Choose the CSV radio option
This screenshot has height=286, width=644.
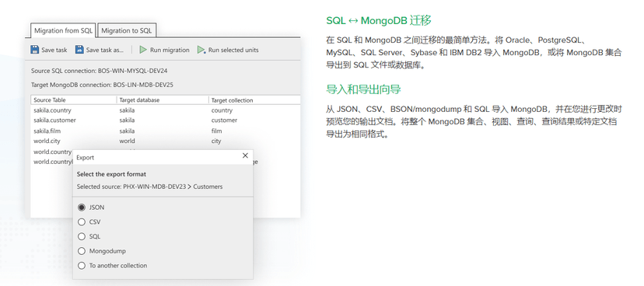coord(82,222)
